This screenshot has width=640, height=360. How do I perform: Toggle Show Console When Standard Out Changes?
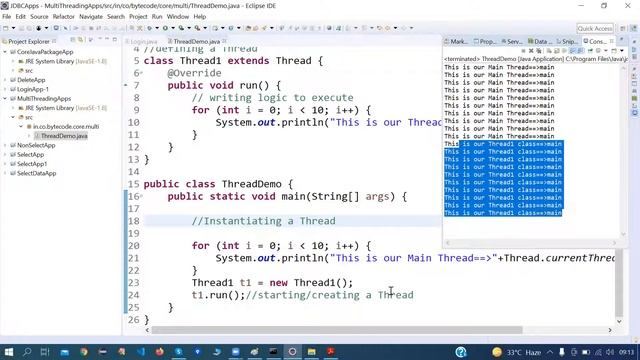572,51
